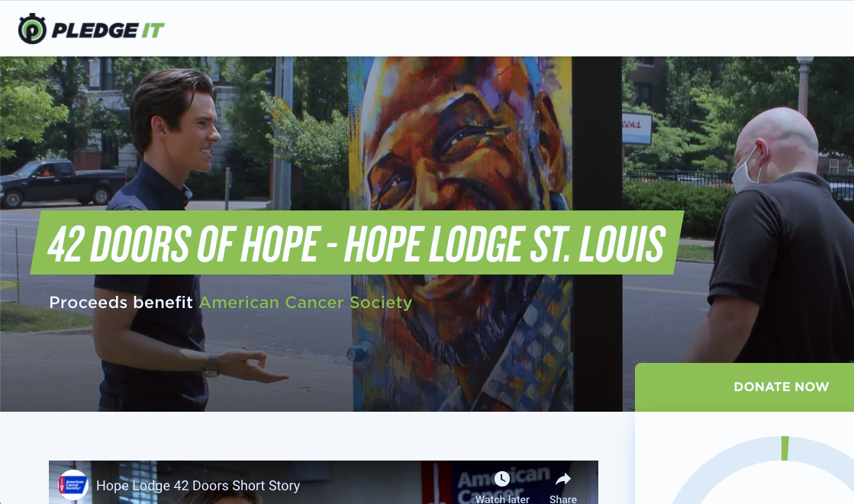
Task: Click the Watch later text label
Action: (502, 499)
